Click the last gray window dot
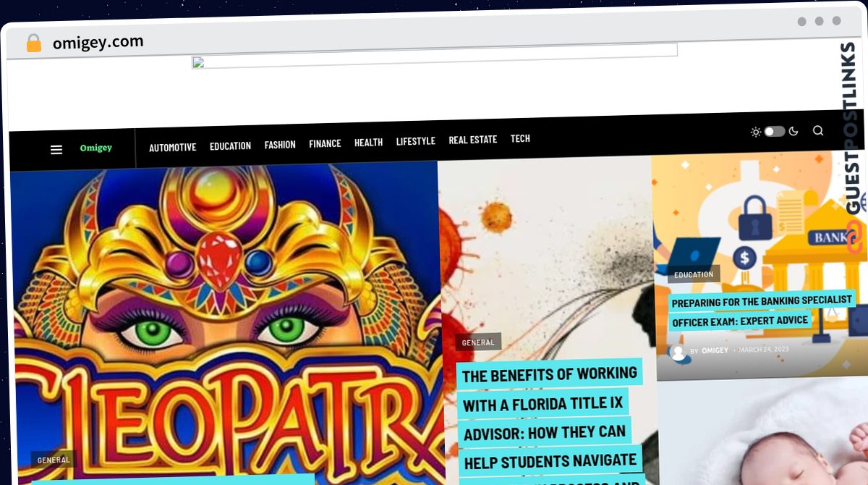868x485 pixels. coord(836,21)
